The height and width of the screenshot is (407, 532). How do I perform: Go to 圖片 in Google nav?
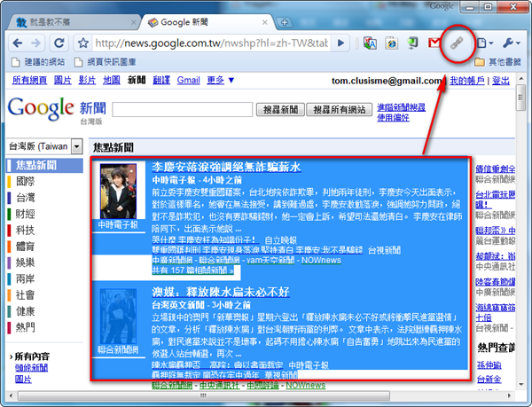(63, 81)
